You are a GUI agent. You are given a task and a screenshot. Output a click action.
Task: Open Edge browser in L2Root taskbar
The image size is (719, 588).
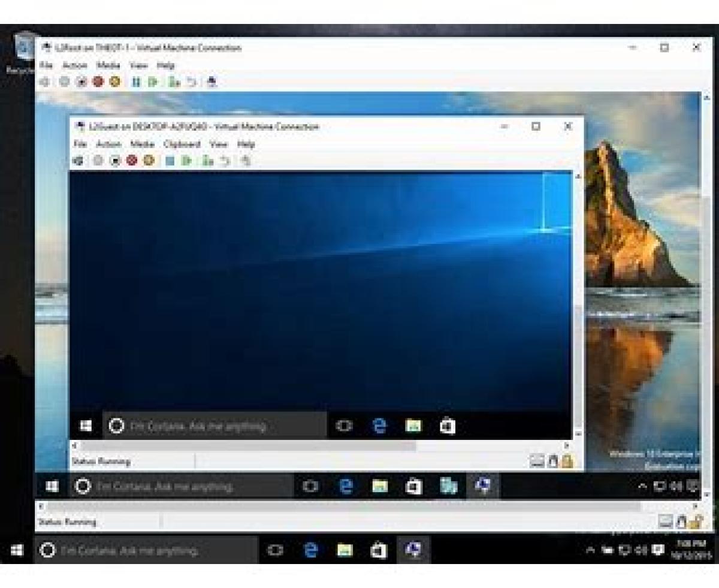(x=346, y=486)
